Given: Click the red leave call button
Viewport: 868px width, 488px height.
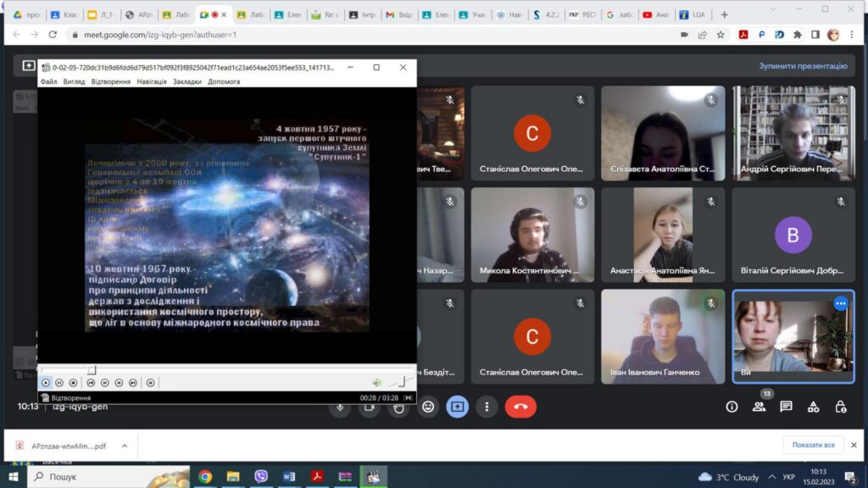Looking at the screenshot, I should [520, 407].
